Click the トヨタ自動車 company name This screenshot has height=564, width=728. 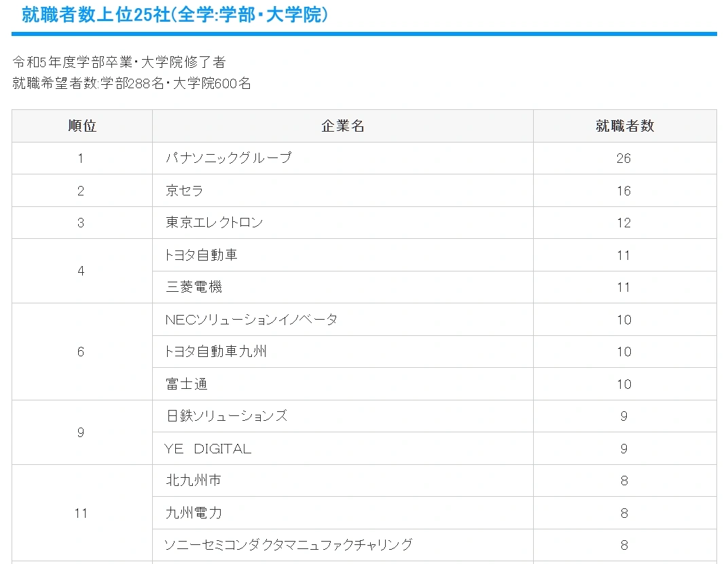tap(201, 255)
